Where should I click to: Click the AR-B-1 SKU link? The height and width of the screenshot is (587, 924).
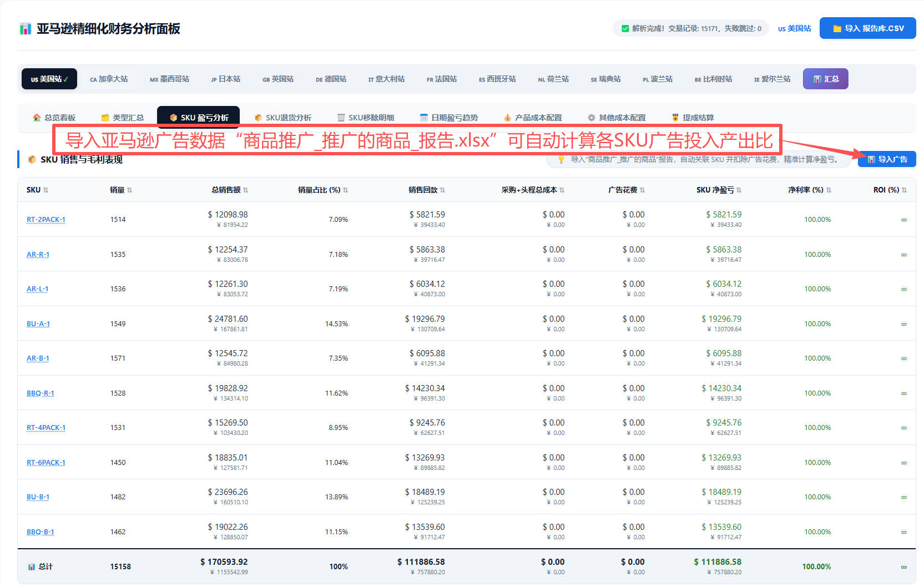pos(38,358)
